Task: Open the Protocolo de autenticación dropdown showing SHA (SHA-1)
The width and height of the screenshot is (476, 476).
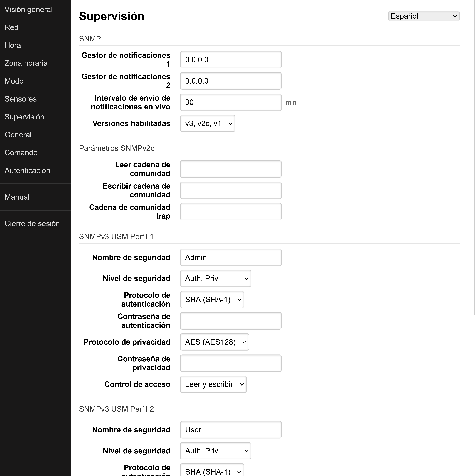Action: click(x=212, y=300)
